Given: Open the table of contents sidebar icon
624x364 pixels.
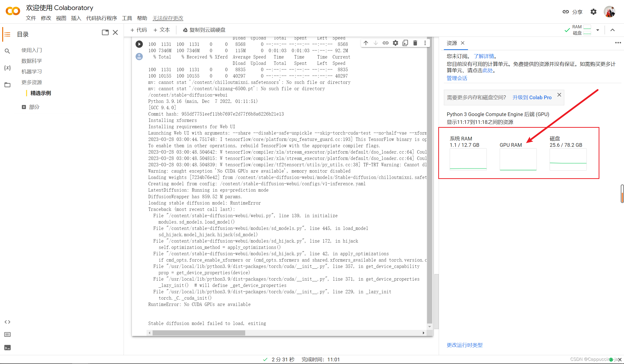Looking at the screenshot, I should (x=7, y=34).
